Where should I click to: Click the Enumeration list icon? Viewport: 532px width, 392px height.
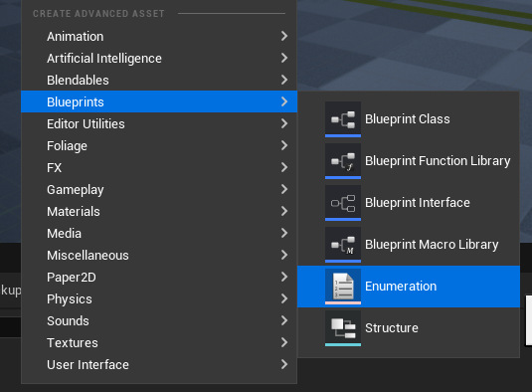343,287
